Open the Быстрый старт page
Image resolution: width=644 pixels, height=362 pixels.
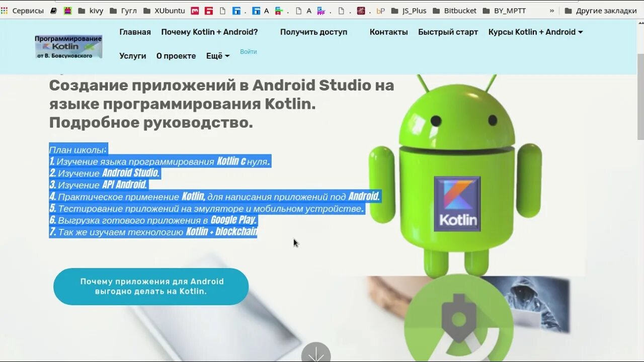(448, 32)
